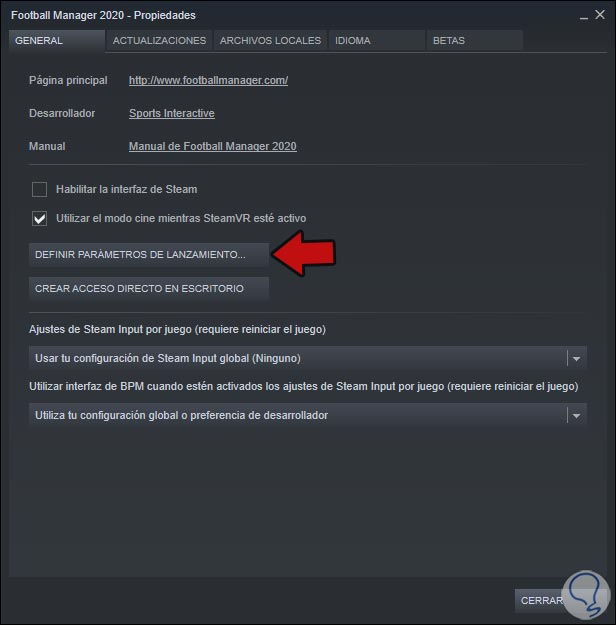Open the footballmanager.com homepage link
The width and height of the screenshot is (616, 625).
(x=208, y=80)
